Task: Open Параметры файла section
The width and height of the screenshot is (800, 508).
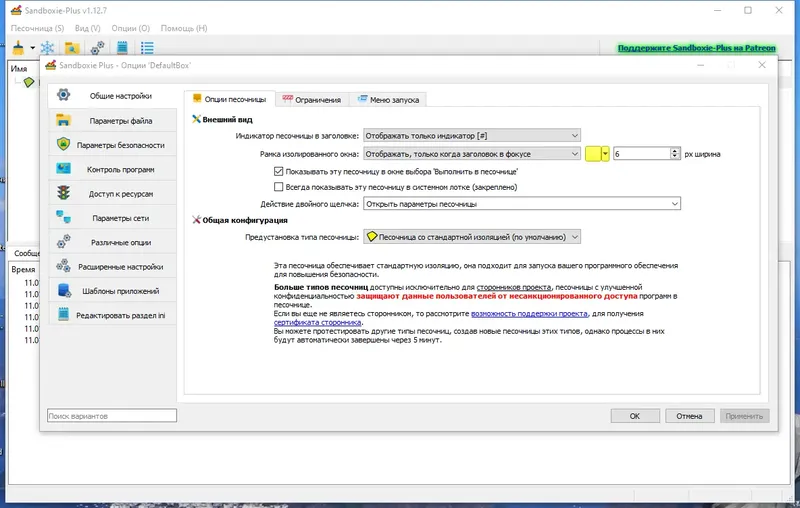Action: (112, 121)
